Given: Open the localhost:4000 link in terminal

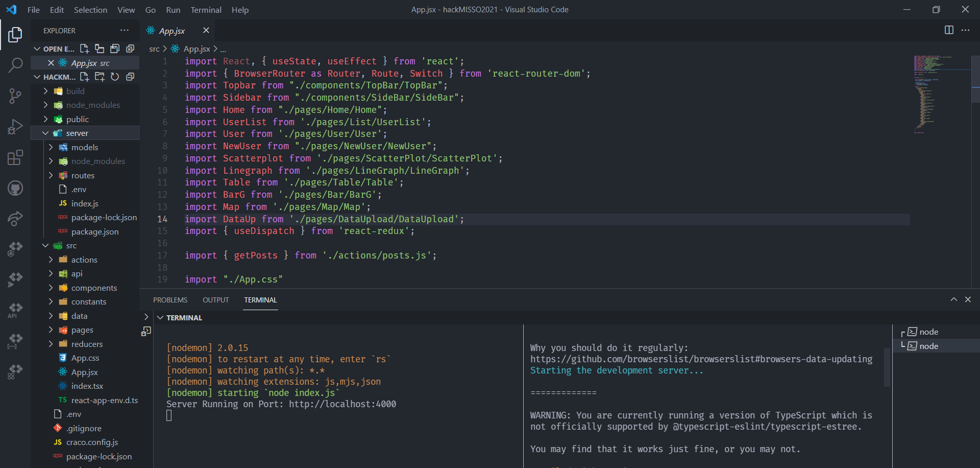Looking at the screenshot, I should (342, 404).
